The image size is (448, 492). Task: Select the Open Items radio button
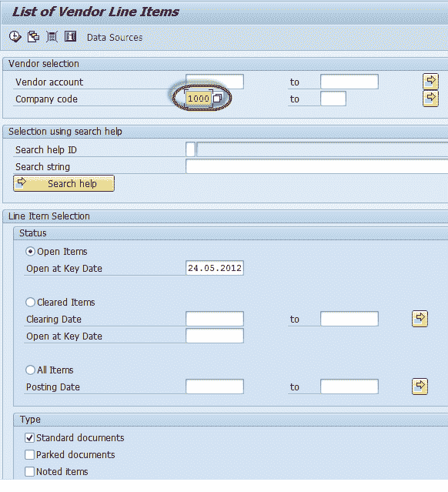tap(30, 252)
